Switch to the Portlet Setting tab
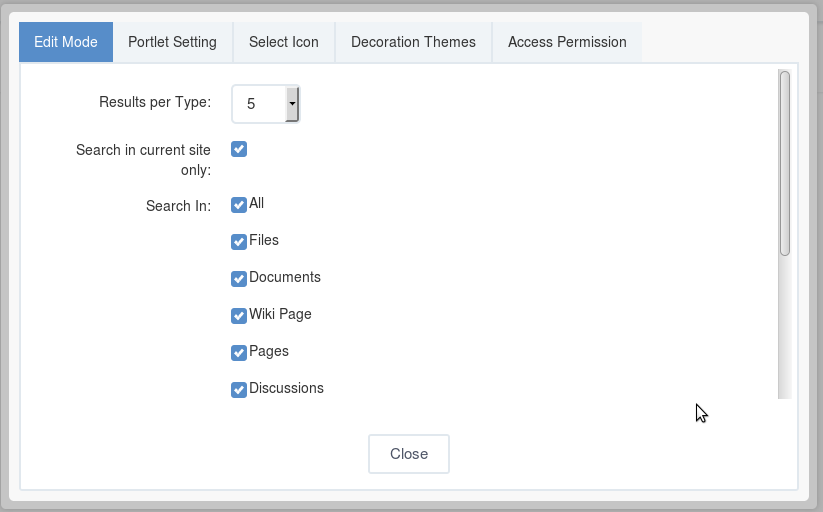 pyautogui.click(x=173, y=42)
